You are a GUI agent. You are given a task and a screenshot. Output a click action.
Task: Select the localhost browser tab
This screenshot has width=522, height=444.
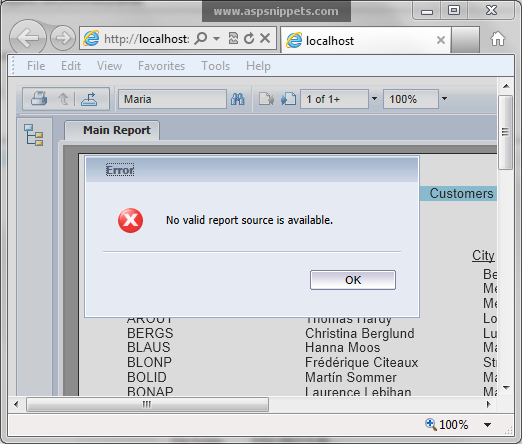(x=366, y=41)
